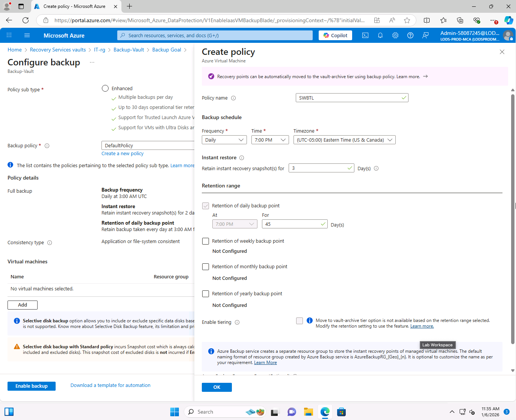Open the help question mark icon
The image size is (516, 420).
coord(410,35)
